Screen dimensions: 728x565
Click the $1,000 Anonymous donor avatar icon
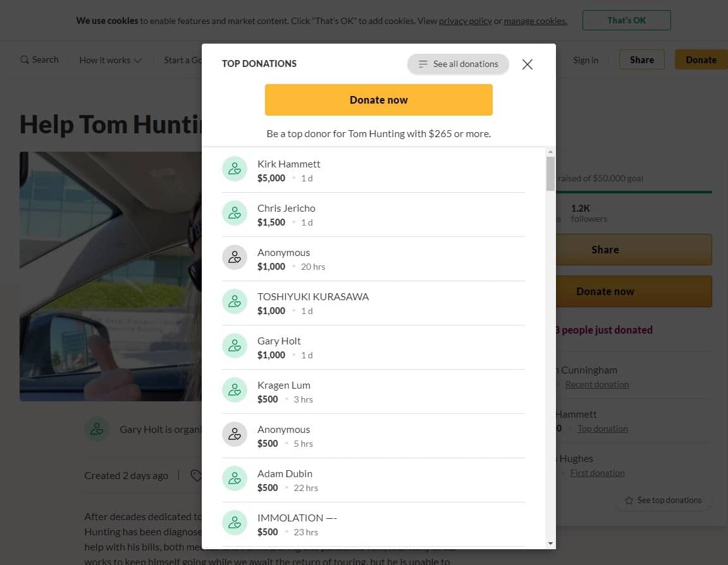tap(235, 257)
